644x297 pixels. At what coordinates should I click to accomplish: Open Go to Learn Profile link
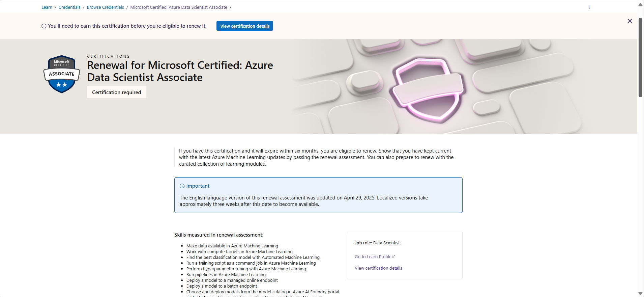(373, 256)
